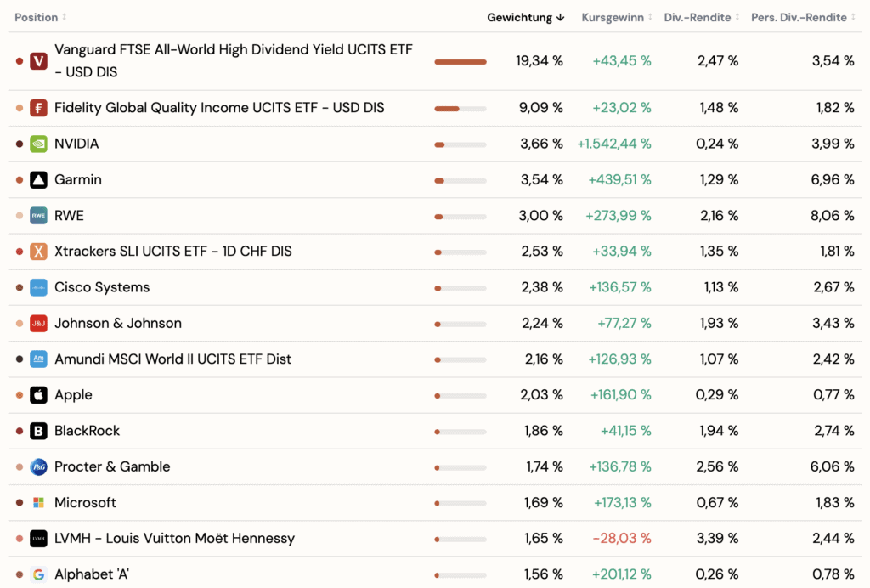Click the Fidelity logo icon
870x588 pixels.
[x=38, y=108]
